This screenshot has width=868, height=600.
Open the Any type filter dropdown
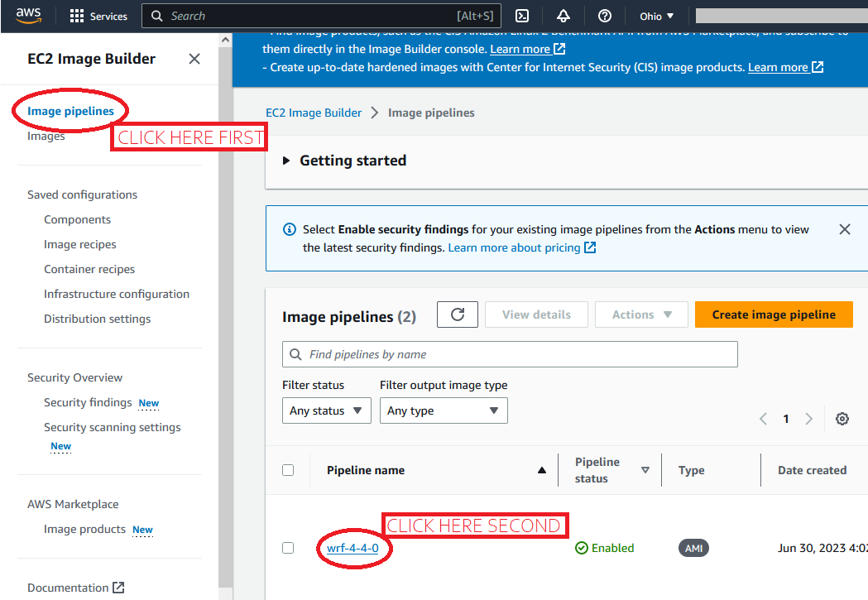point(444,410)
